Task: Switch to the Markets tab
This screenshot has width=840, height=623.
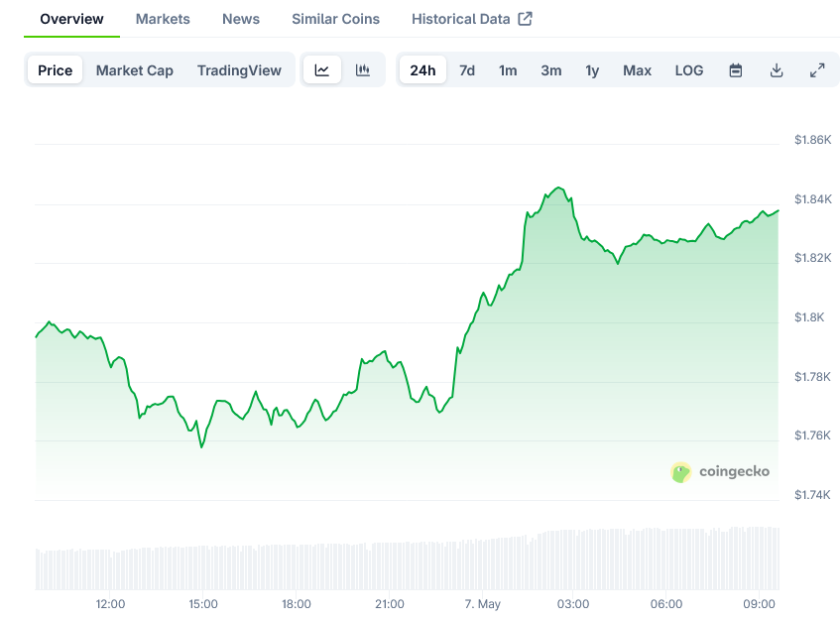Action: tap(162, 18)
